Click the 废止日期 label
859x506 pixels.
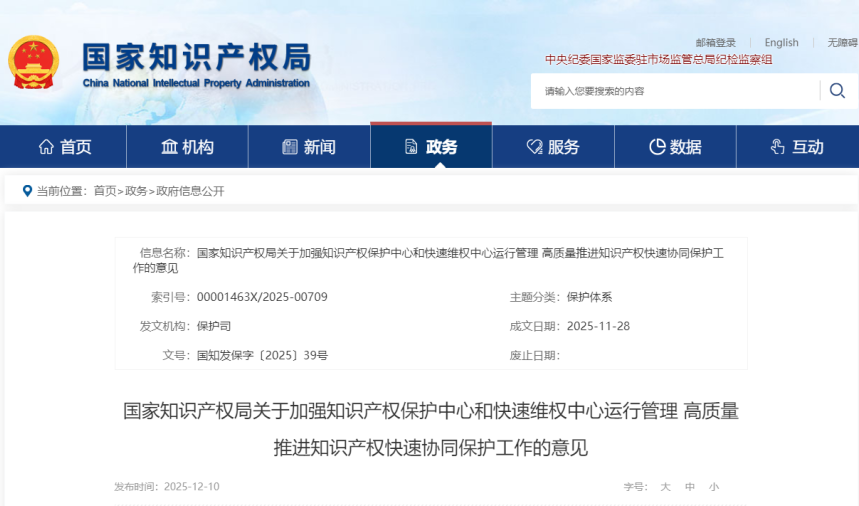coord(535,355)
